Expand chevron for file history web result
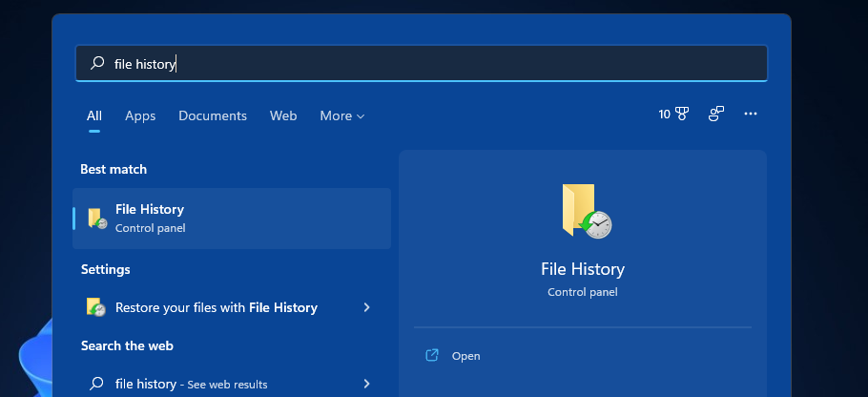Viewport: 868px width, 397px height. [x=366, y=383]
